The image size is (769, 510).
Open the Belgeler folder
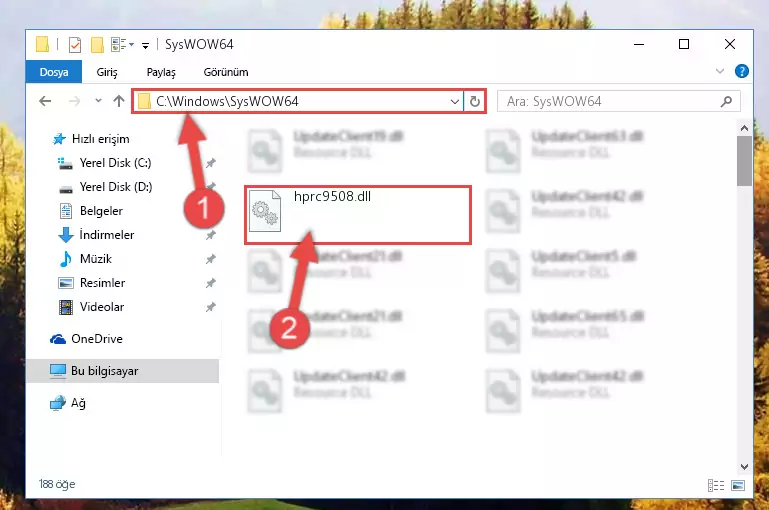101,211
